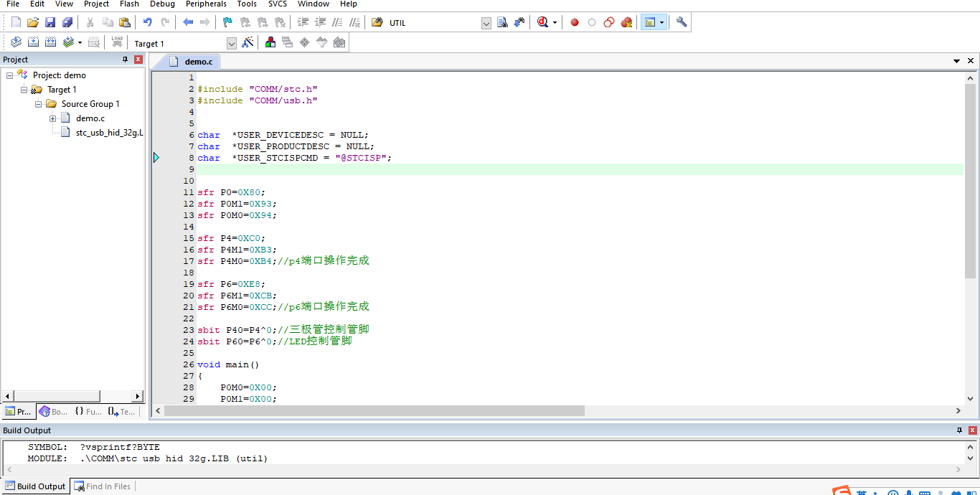Insert a breakpoint with red circle icon
The width and height of the screenshot is (980, 495).
click(575, 22)
